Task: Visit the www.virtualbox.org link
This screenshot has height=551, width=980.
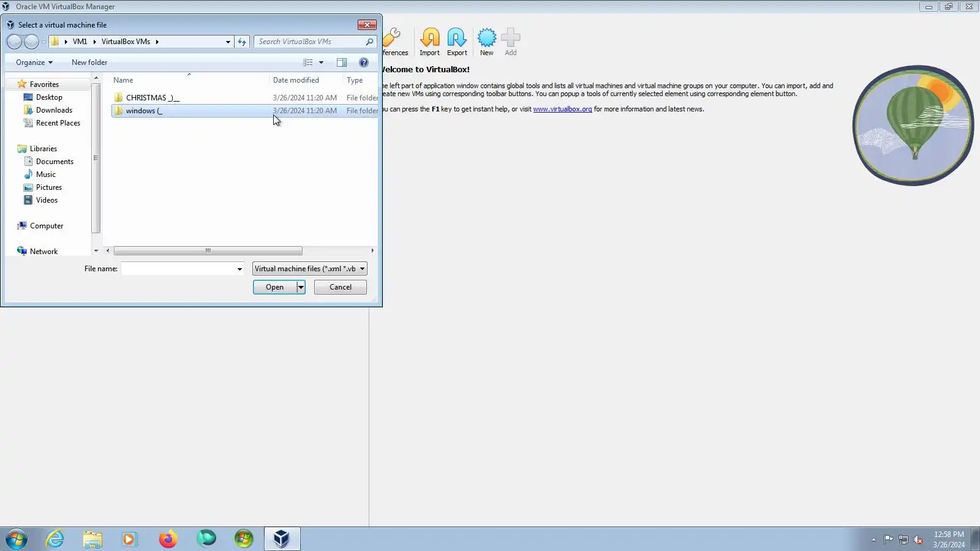Action: coord(562,109)
